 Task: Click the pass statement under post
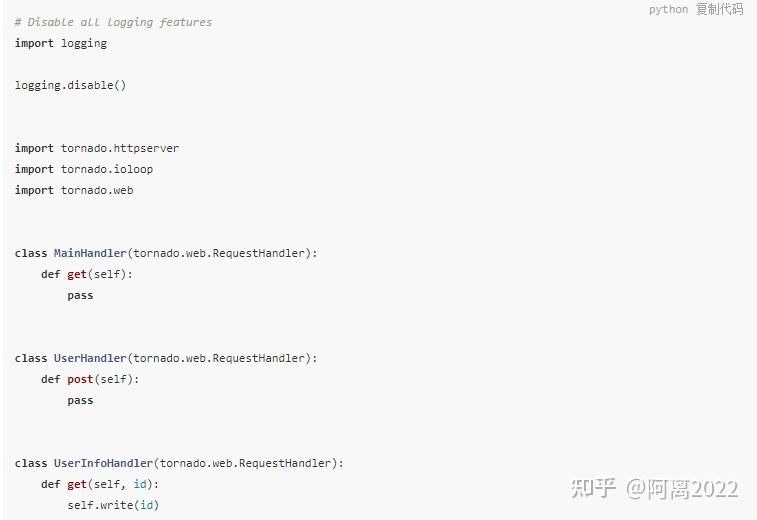click(80, 400)
